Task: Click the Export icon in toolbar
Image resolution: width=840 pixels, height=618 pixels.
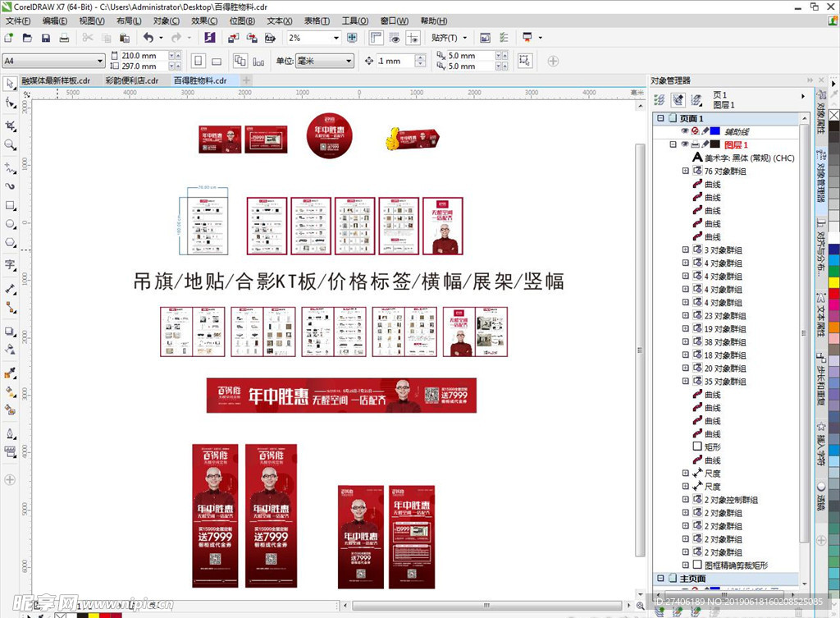Action: click(x=252, y=38)
